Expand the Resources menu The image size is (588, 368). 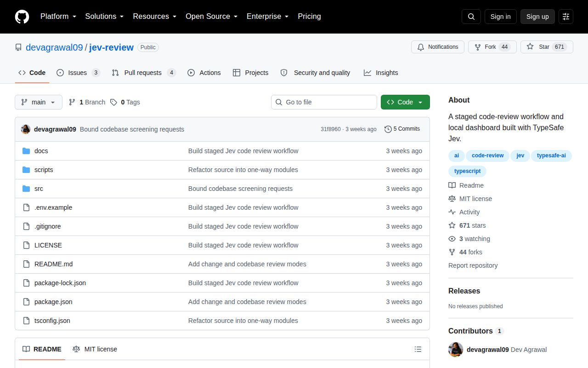pyautogui.click(x=154, y=16)
